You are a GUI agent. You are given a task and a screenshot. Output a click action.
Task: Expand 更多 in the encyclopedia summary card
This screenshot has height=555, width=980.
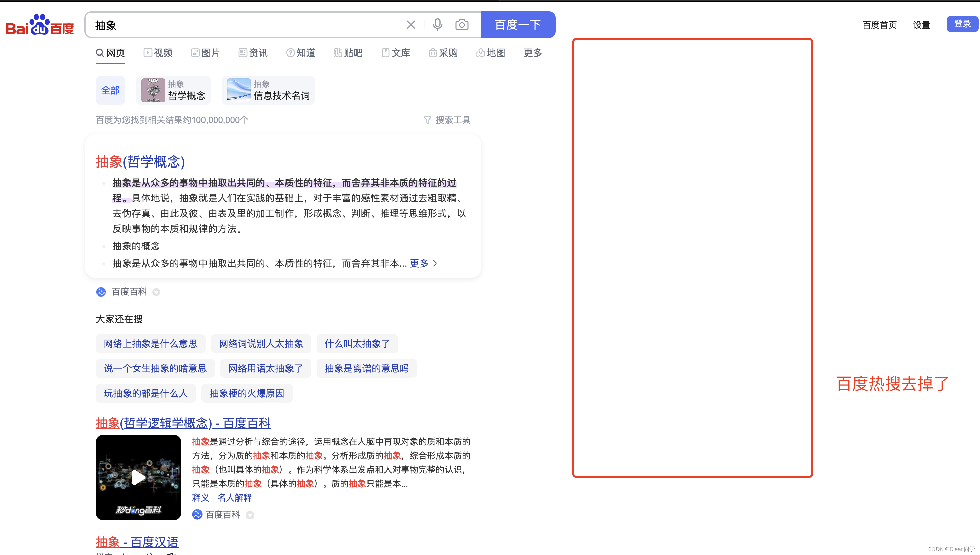point(419,263)
